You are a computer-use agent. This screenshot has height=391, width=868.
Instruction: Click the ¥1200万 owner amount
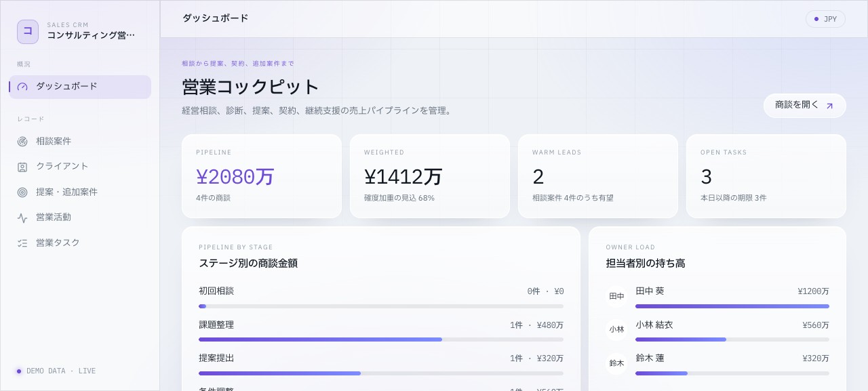coord(813,291)
